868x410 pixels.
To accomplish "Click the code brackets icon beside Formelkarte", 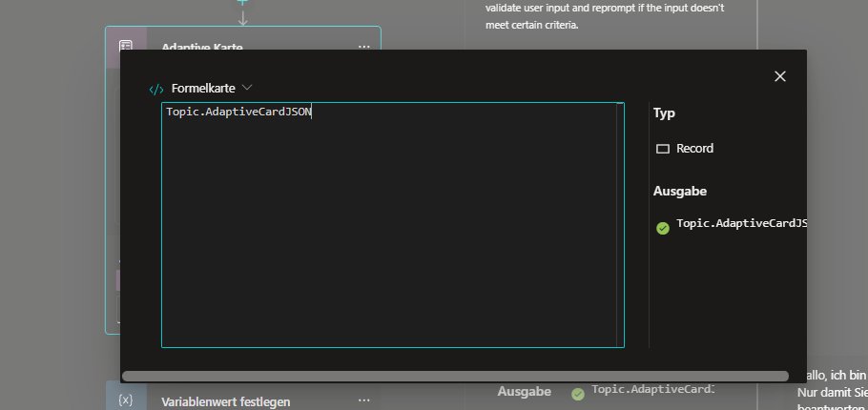I will 156,89.
